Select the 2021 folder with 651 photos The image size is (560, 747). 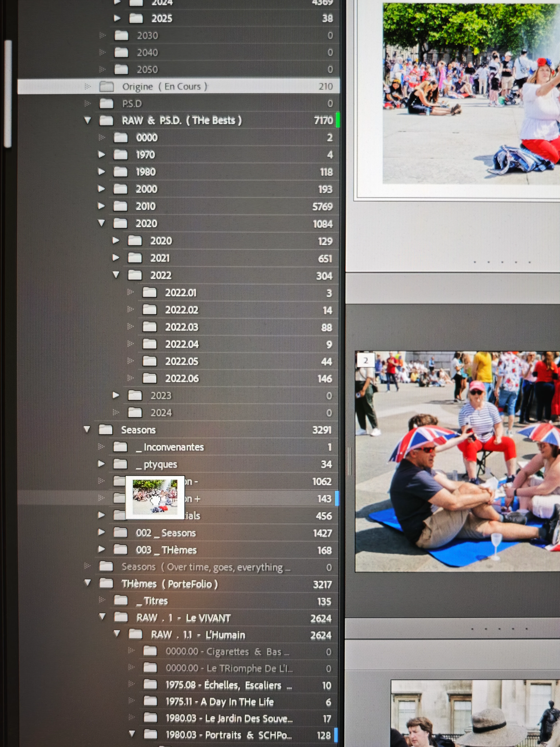(160, 258)
